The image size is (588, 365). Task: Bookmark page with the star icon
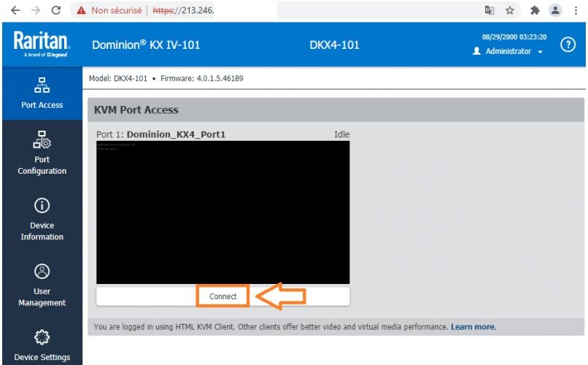click(510, 10)
